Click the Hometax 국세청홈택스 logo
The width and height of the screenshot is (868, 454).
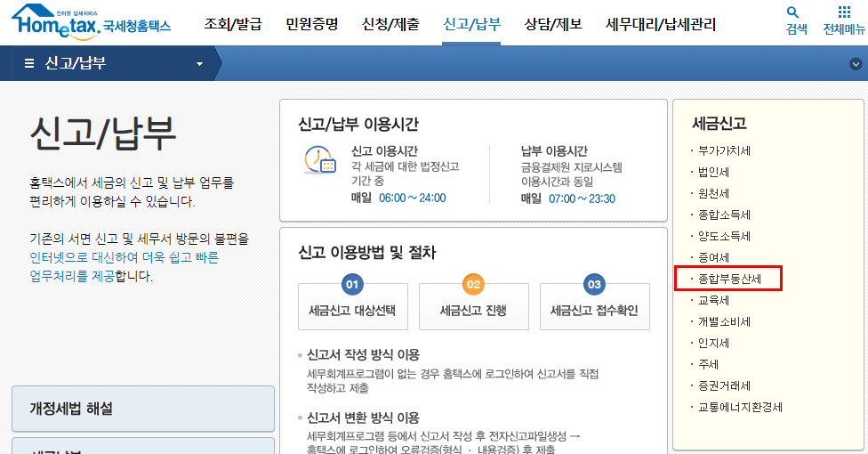[92, 22]
